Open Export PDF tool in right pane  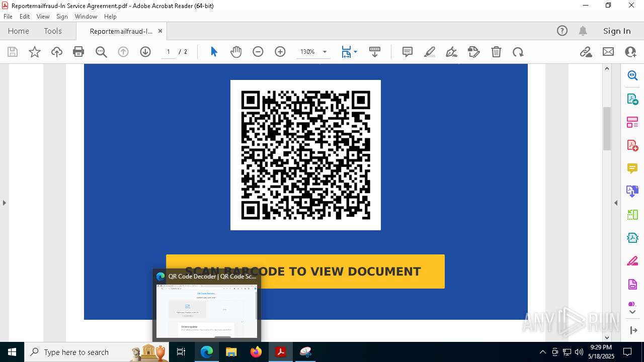632,99
